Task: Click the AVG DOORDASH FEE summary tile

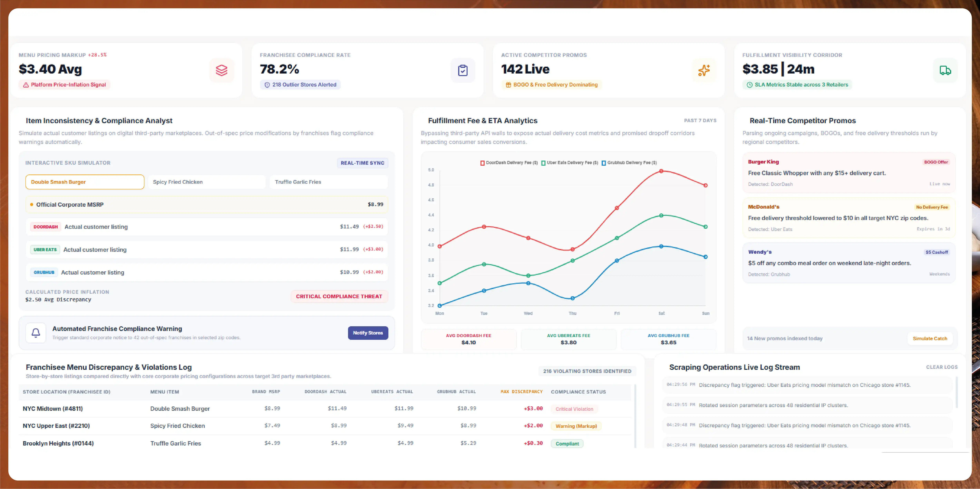Action: 468,339
